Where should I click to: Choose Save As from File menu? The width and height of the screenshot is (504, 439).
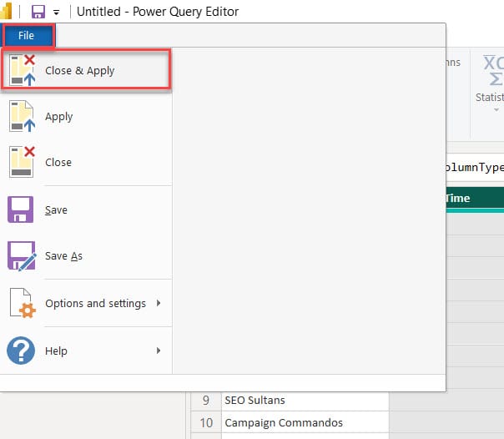[x=63, y=256]
